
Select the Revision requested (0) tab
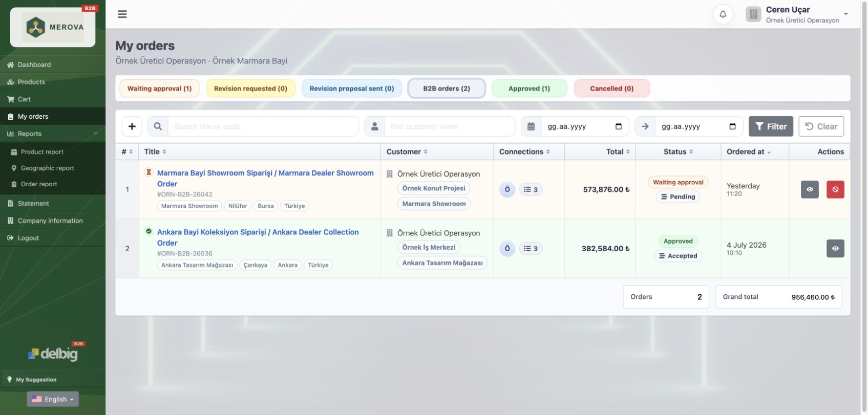point(250,89)
